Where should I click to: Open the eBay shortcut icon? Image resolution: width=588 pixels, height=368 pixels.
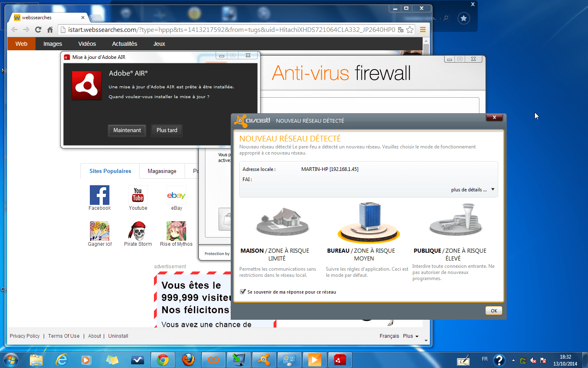click(176, 195)
